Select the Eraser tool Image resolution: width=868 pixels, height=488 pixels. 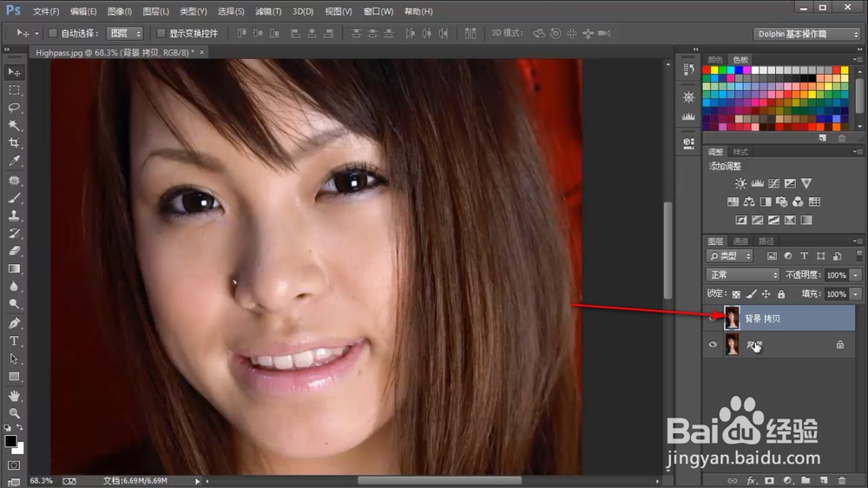(15, 251)
